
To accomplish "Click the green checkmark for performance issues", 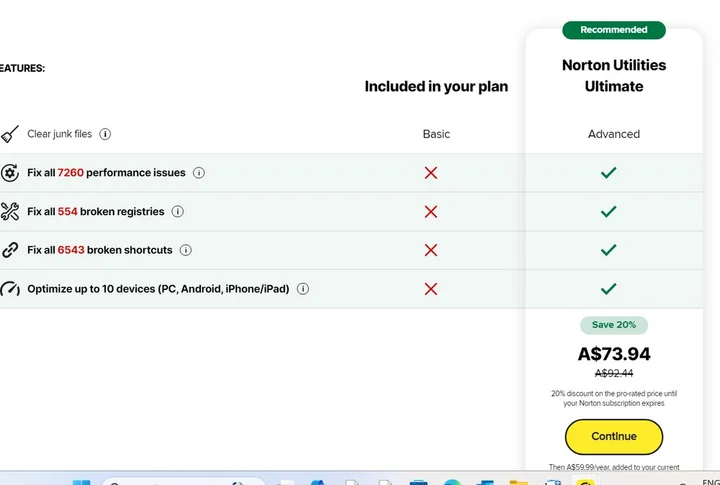I will click(608, 173).
